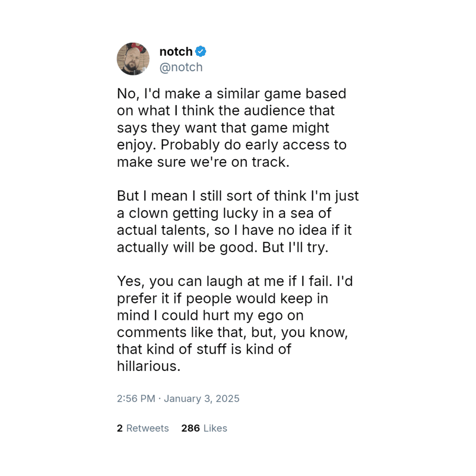
Task: Open the Likes label
Action: (x=215, y=428)
